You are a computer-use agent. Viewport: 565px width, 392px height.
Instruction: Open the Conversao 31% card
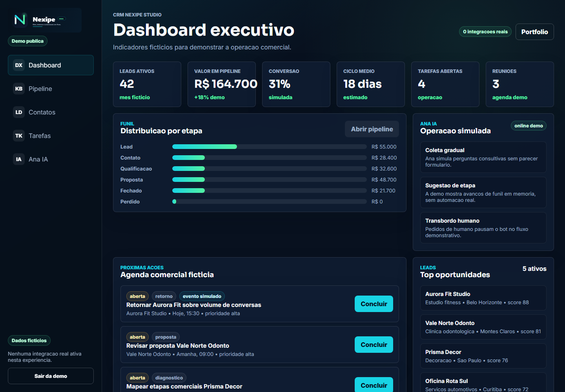pyautogui.click(x=296, y=84)
